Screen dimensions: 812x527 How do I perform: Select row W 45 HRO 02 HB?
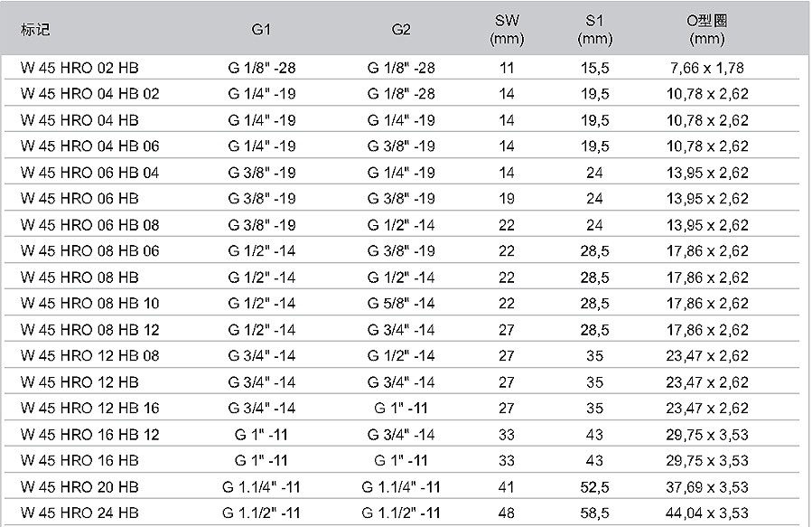[x=402, y=68]
